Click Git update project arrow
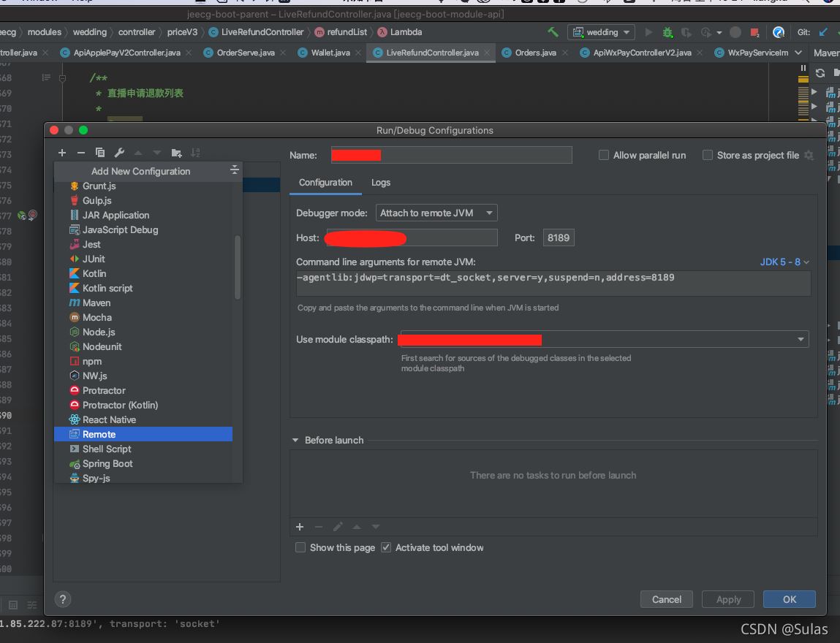840x643 pixels. coord(823,32)
